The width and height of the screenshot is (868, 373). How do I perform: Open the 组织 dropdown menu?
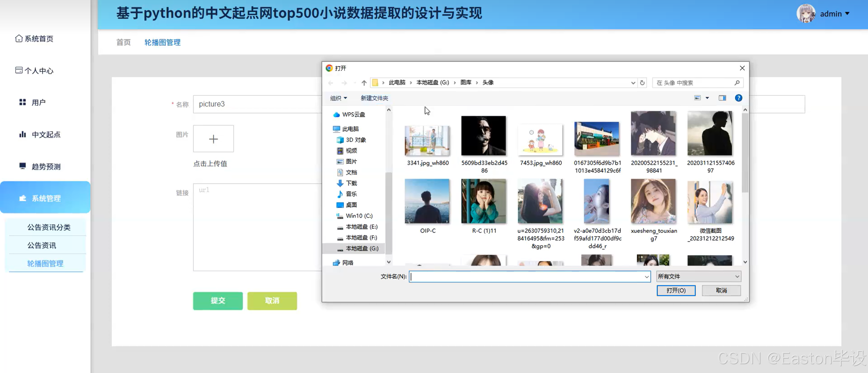point(338,98)
